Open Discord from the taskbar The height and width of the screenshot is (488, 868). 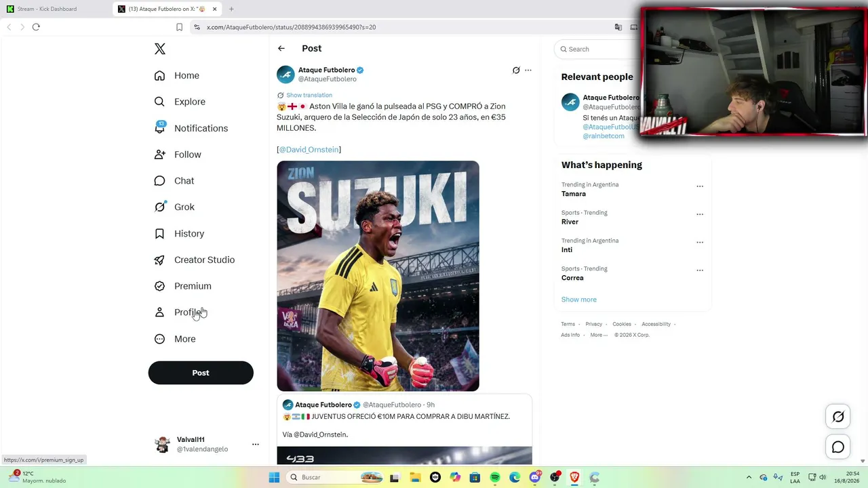pos(535,477)
